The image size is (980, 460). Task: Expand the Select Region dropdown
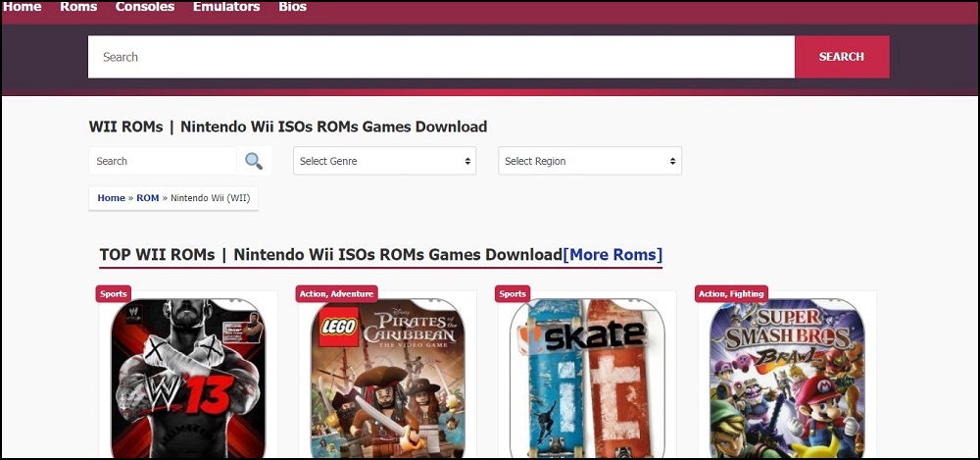click(x=590, y=161)
